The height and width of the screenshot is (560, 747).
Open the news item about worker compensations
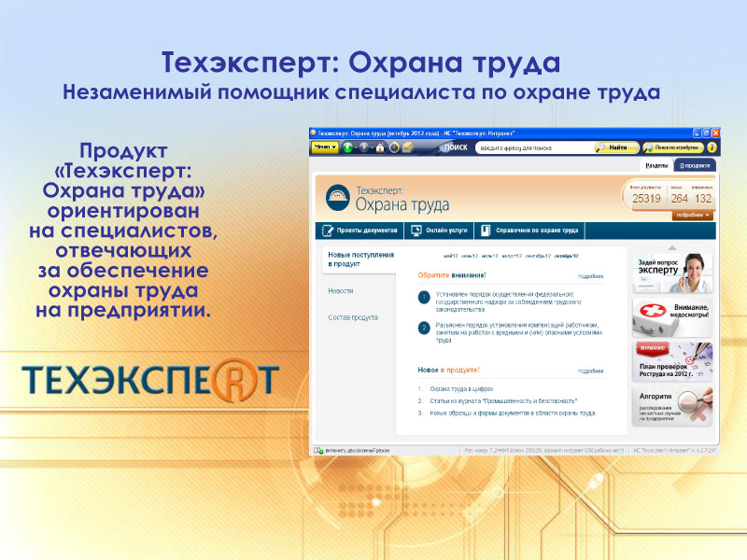pyautogui.click(x=519, y=332)
